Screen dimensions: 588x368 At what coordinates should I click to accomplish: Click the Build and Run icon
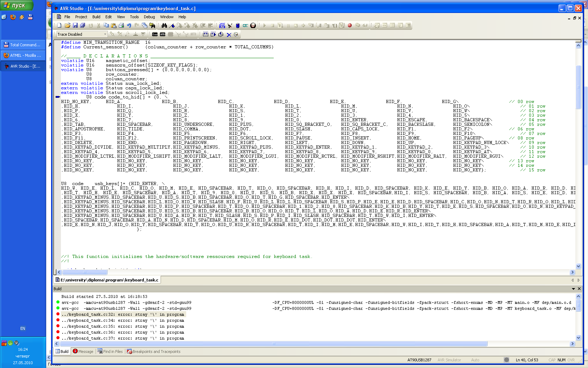click(213, 34)
